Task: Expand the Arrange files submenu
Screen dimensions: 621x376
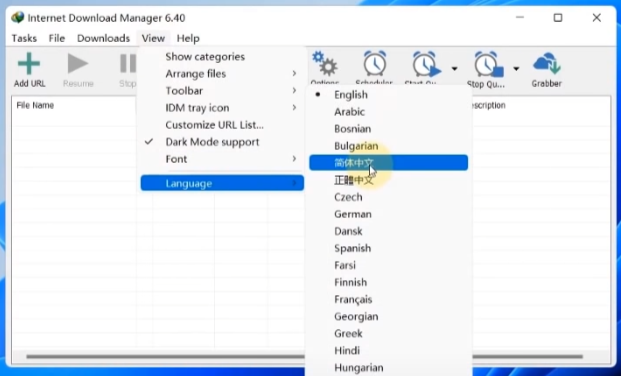Action: (x=222, y=74)
